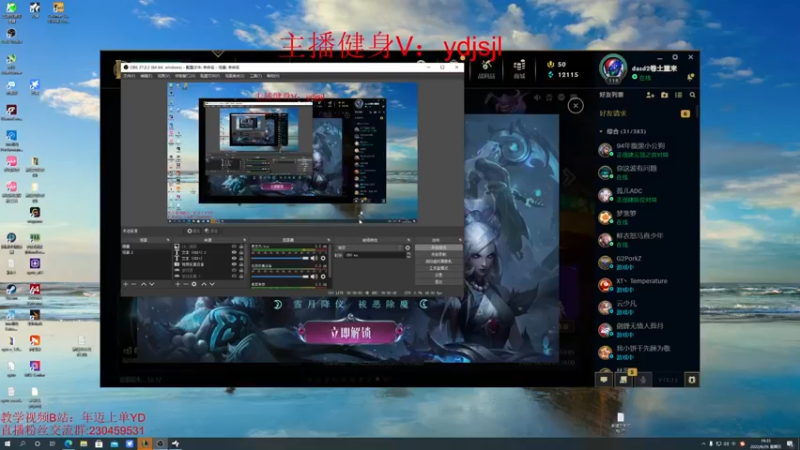Remove source with minus in OBS sources panel

pos(186,284)
